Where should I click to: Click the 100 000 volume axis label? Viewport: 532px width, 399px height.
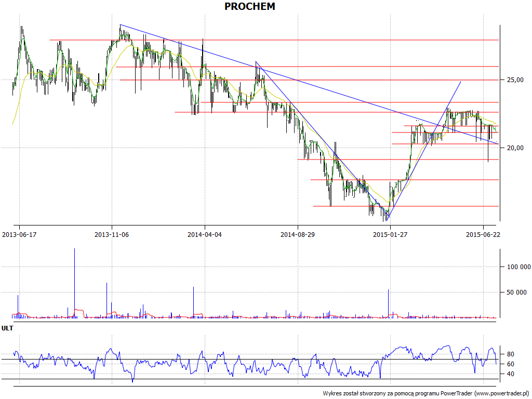[x=519, y=267]
